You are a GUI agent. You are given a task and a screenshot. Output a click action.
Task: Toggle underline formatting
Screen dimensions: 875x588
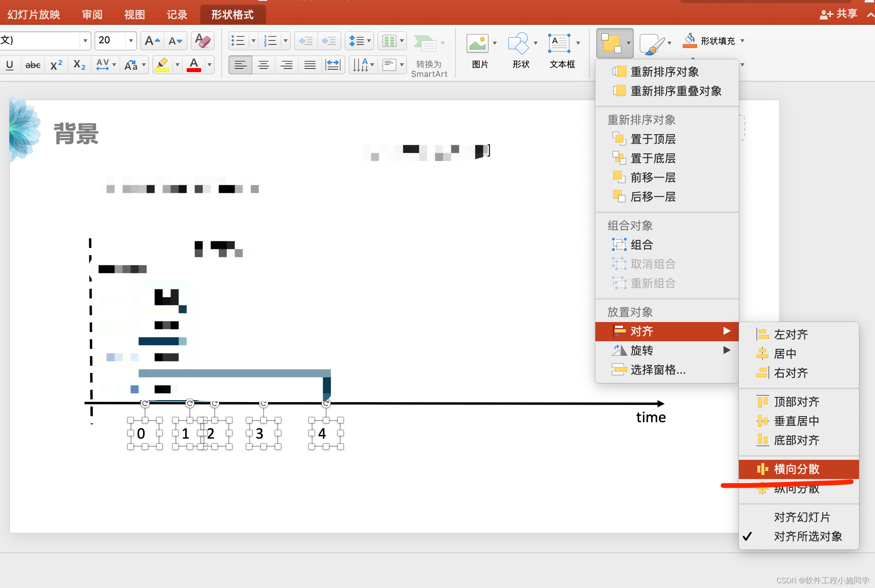tap(10, 65)
